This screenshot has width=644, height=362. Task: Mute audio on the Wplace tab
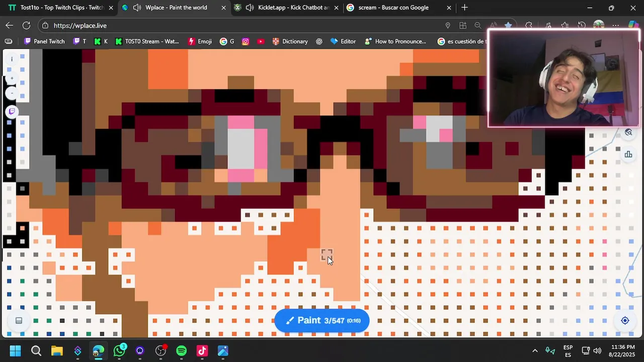[x=137, y=8]
